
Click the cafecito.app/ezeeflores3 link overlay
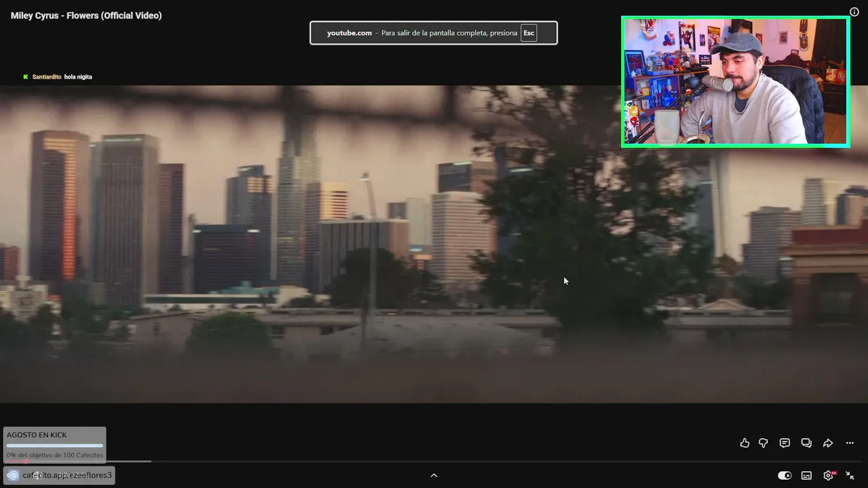click(67, 475)
